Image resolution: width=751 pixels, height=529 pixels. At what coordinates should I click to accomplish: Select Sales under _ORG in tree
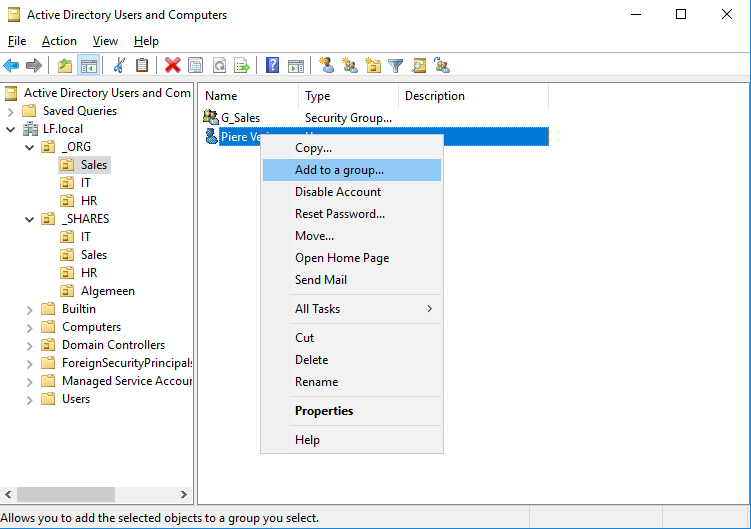click(x=93, y=165)
